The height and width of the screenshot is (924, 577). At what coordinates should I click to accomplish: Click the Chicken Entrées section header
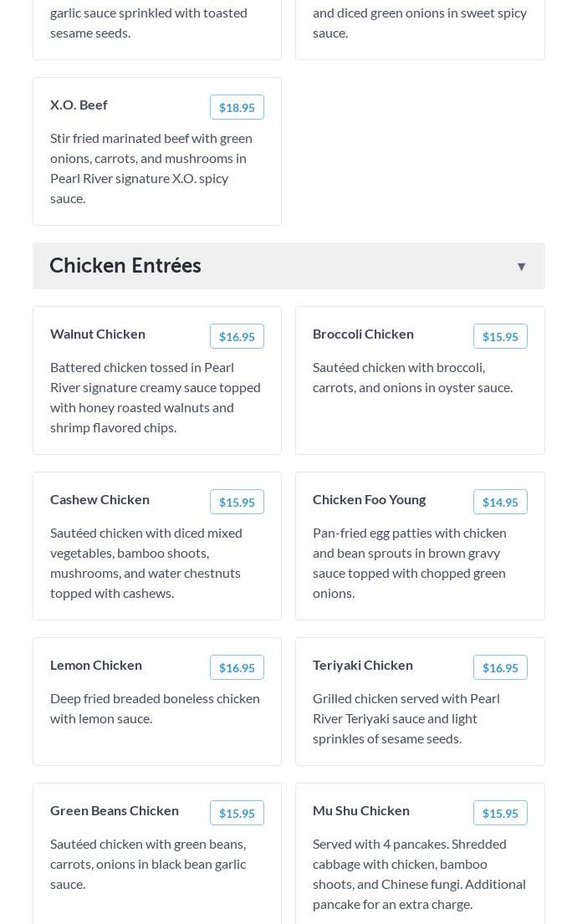[x=288, y=266]
